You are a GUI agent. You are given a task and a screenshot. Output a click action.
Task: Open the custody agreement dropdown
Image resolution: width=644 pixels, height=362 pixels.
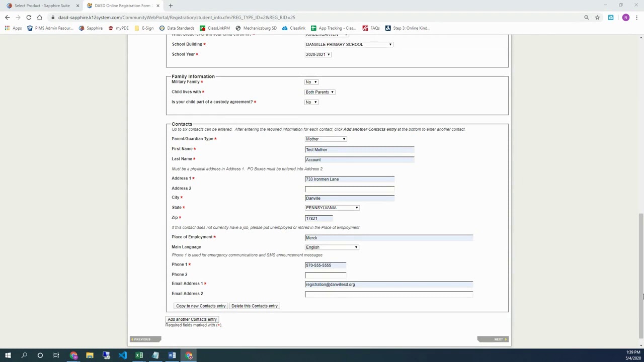point(311,102)
